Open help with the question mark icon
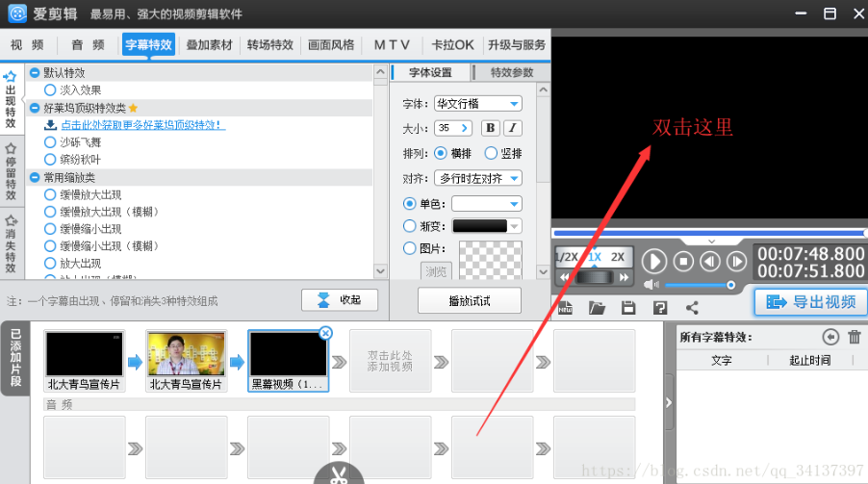 660,307
